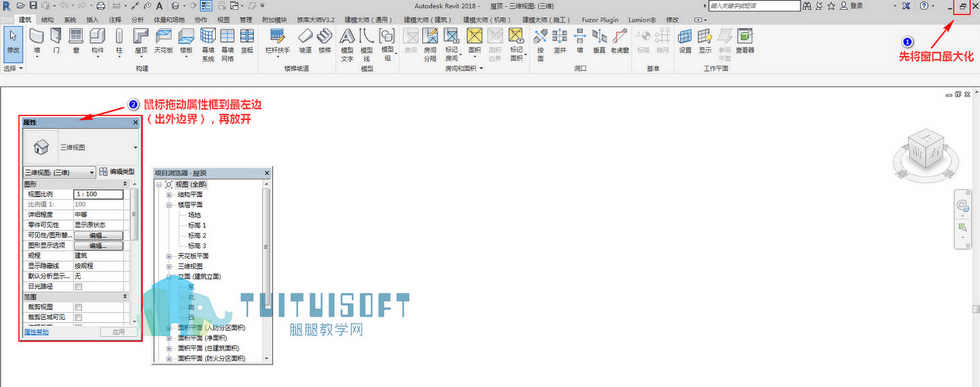Select the 构件 (Component) tool
This screenshot has height=387, width=980.
pyautogui.click(x=98, y=41)
